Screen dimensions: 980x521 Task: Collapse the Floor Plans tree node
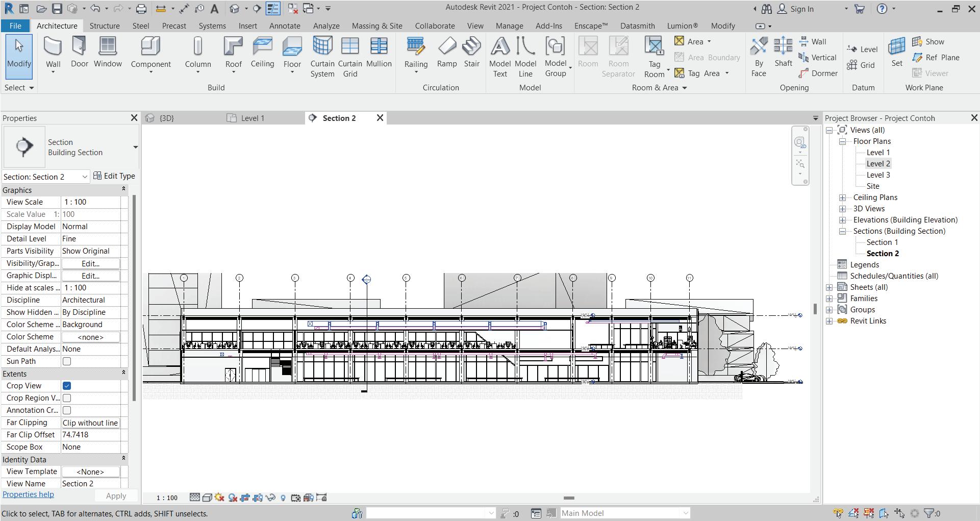(x=843, y=141)
